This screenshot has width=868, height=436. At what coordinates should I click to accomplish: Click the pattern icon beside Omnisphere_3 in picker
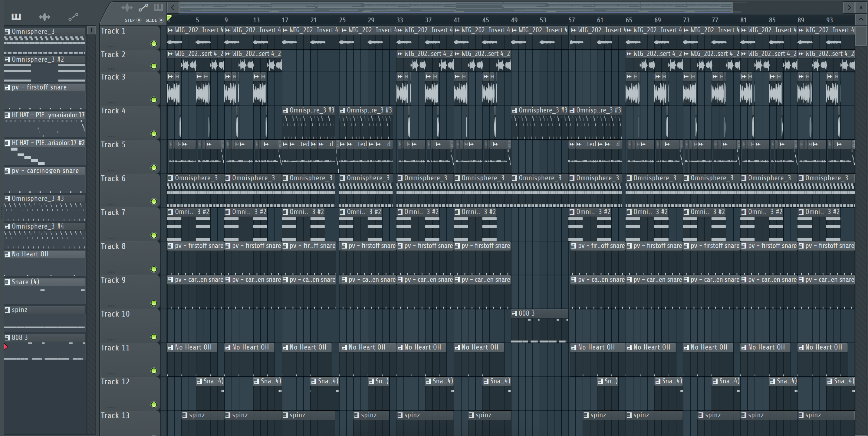pyautogui.click(x=7, y=31)
